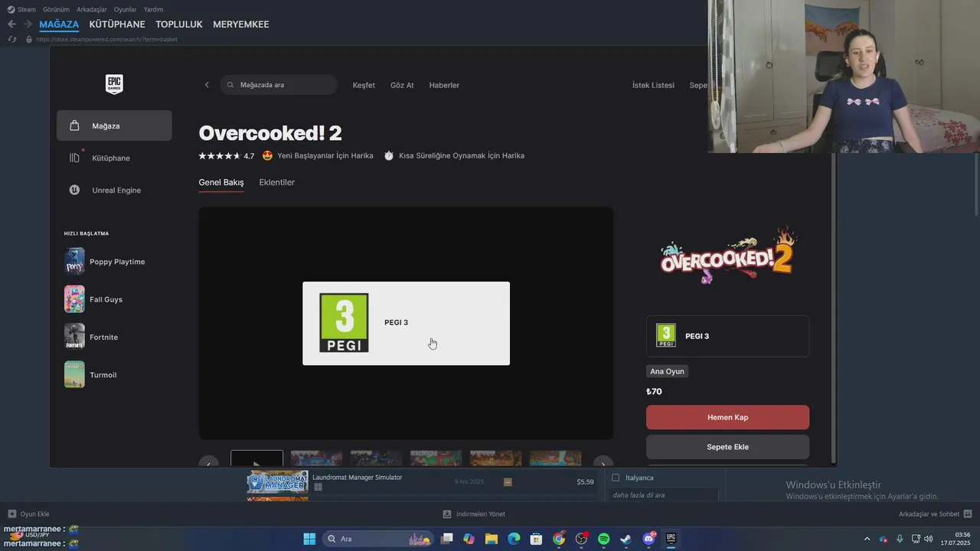The width and height of the screenshot is (980, 551).
Task: Click the Hemen Kap button
Action: [x=727, y=417]
